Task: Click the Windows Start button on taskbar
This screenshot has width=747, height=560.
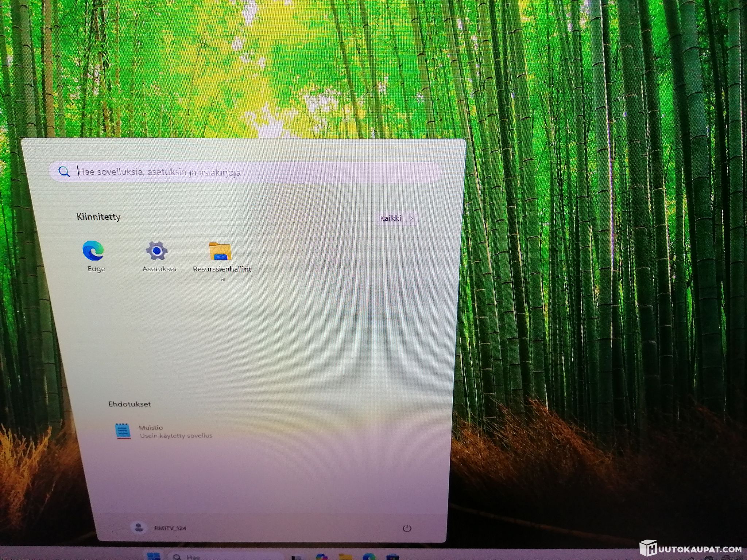Action: click(154, 557)
